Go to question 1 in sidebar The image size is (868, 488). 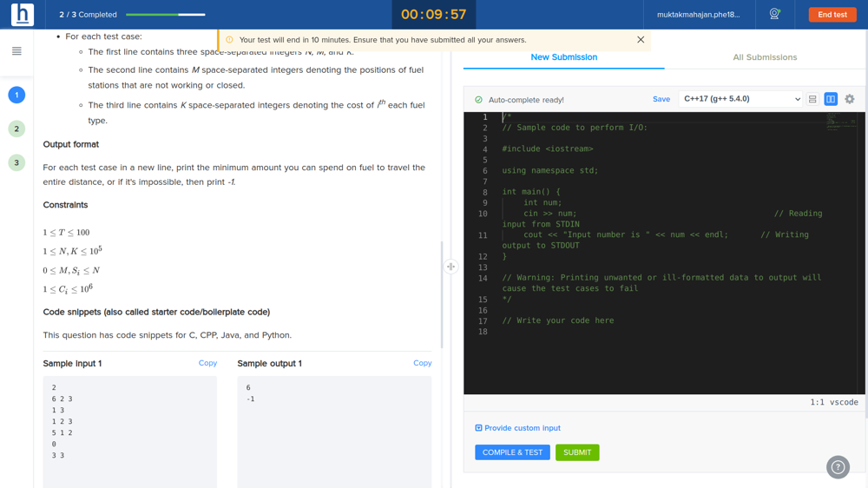click(16, 96)
